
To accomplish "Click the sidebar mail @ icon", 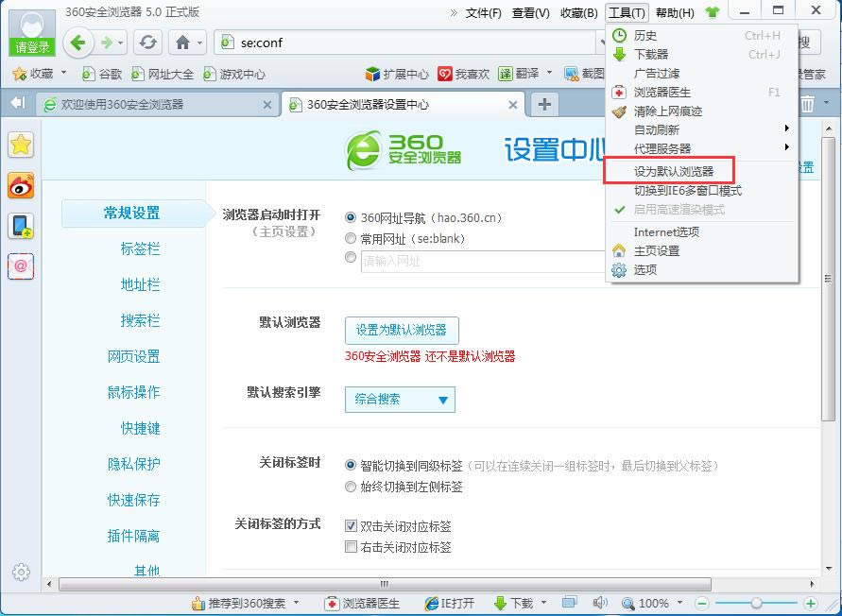I will point(21,266).
